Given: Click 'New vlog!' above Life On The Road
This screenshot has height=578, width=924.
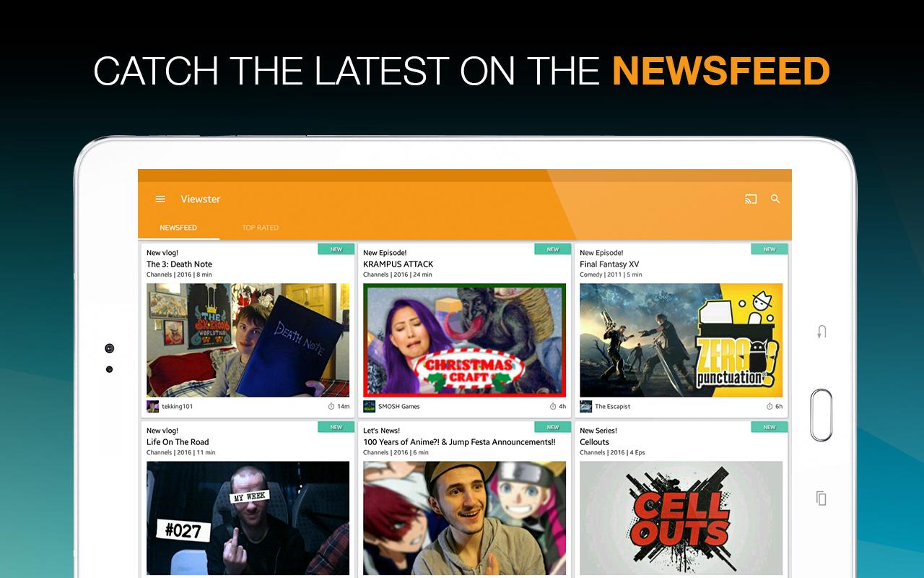Looking at the screenshot, I should point(162,431).
